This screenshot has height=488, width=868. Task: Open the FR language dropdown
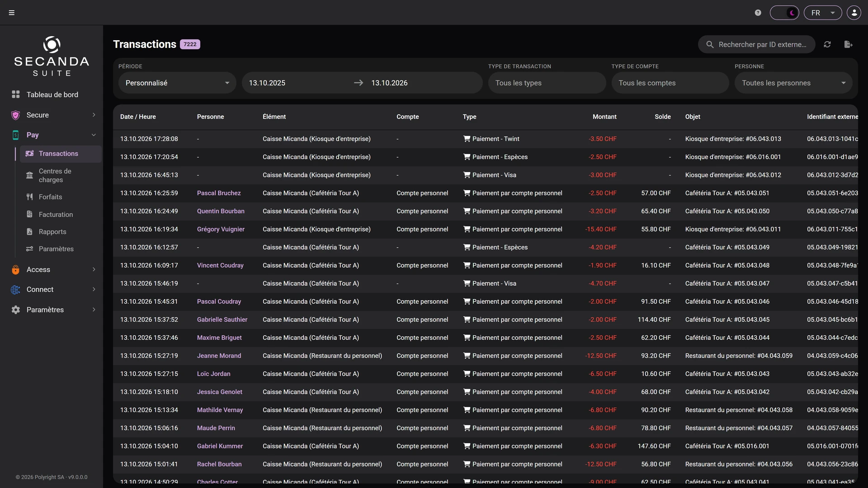pyautogui.click(x=822, y=13)
